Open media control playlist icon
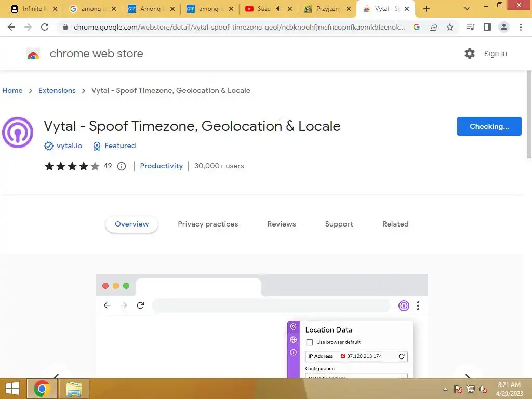 [x=470, y=27]
